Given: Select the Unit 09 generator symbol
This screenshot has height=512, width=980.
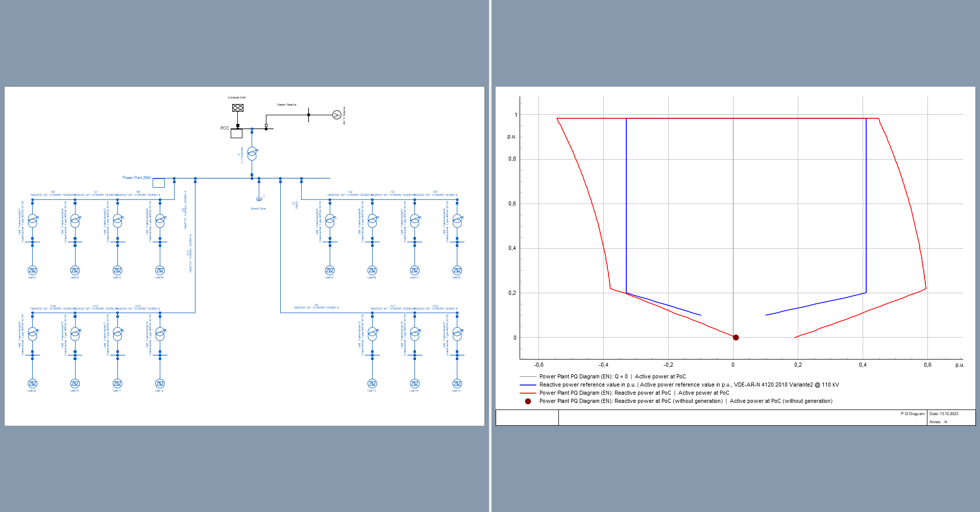Looking at the screenshot, I should (32, 383).
